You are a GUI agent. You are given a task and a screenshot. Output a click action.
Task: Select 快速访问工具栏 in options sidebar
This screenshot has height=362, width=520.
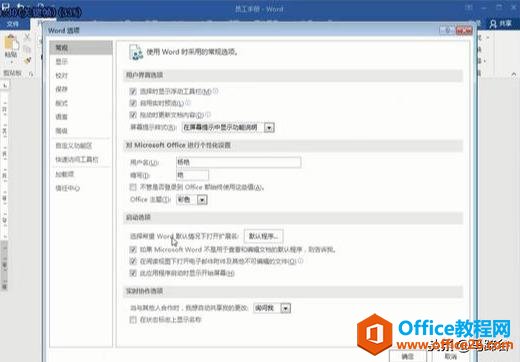[81, 160]
